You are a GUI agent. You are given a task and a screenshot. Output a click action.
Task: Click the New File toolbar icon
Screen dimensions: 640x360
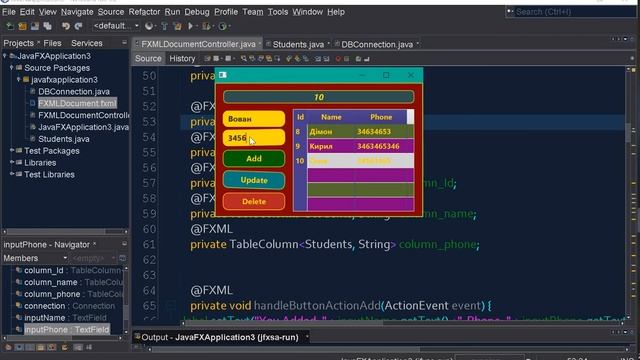coord(10,26)
